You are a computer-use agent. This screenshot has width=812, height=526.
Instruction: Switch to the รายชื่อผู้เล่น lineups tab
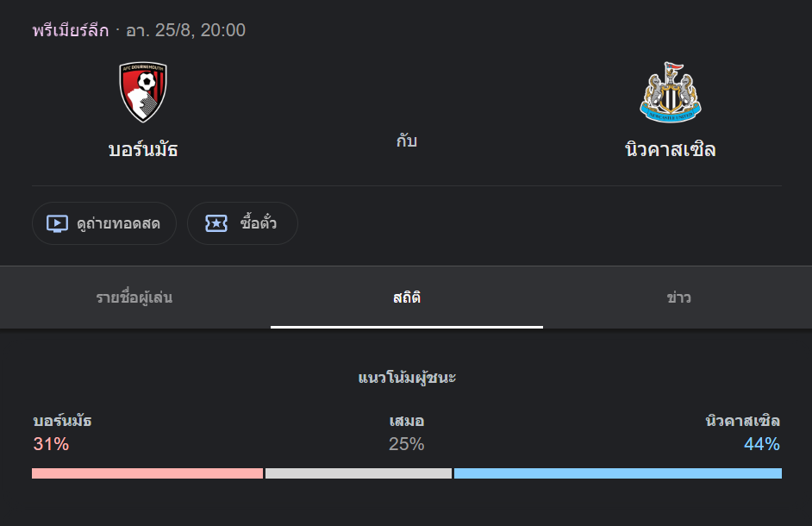(x=134, y=298)
